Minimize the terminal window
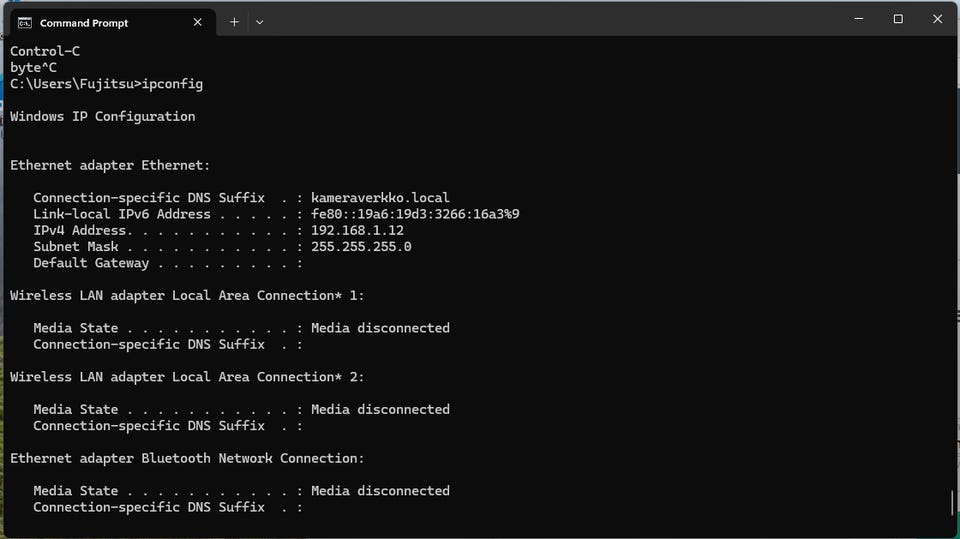The width and height of the screenshot is (960, 539). click(x=859, y=19)
